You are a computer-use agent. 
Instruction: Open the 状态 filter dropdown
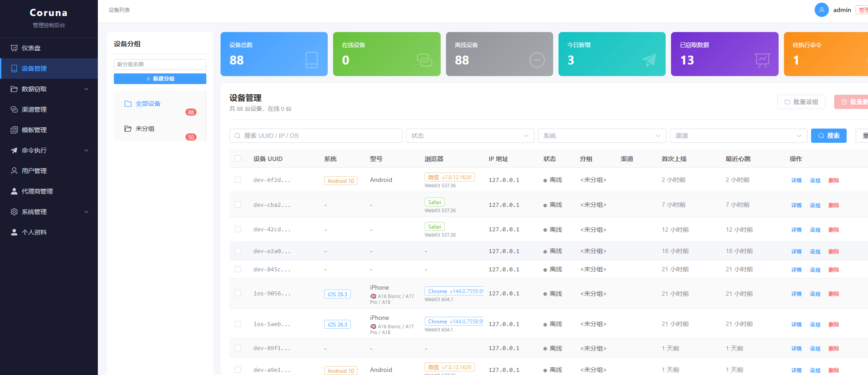(x=470, y=136)
